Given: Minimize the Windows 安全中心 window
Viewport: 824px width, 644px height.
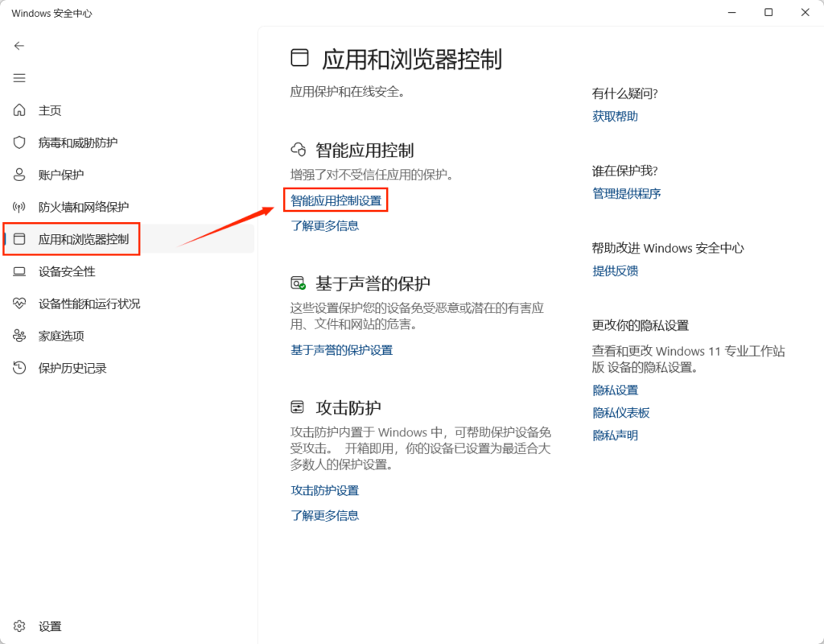Looking at the screenshot, I should (x=732, y=13).
